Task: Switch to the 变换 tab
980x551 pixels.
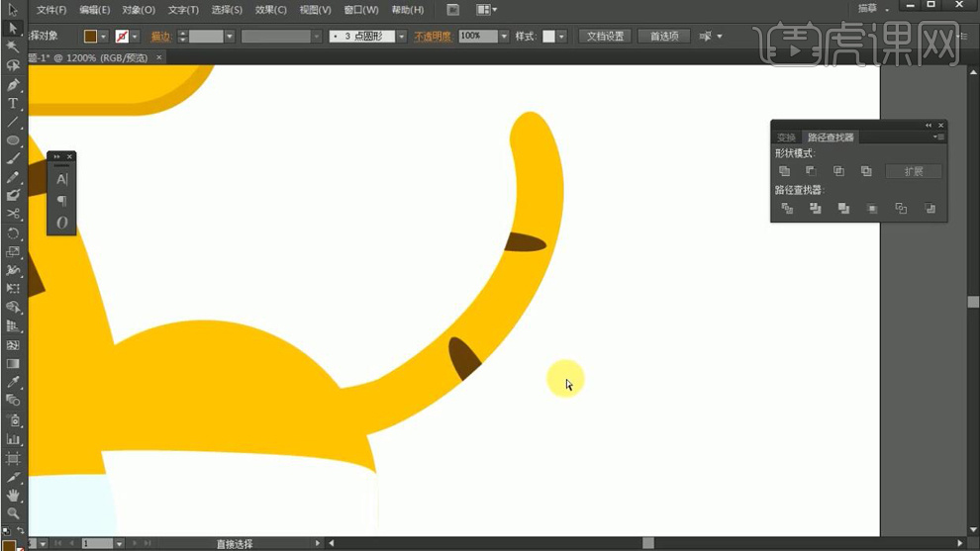Action: (786, 138)
